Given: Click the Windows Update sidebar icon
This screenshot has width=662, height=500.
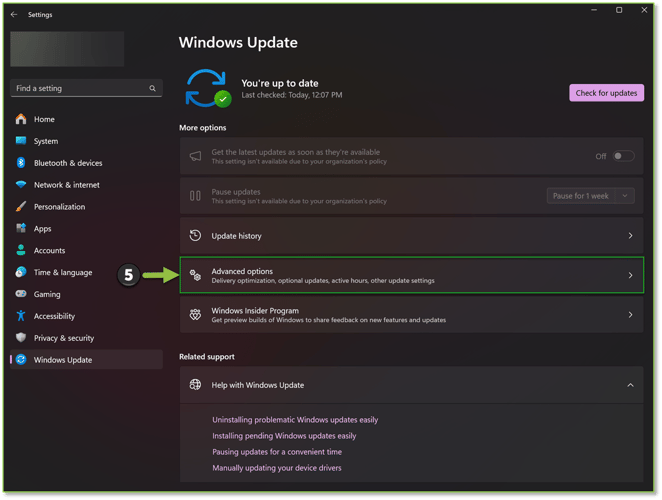Looking at the screenshot, I should pos(21,359).
